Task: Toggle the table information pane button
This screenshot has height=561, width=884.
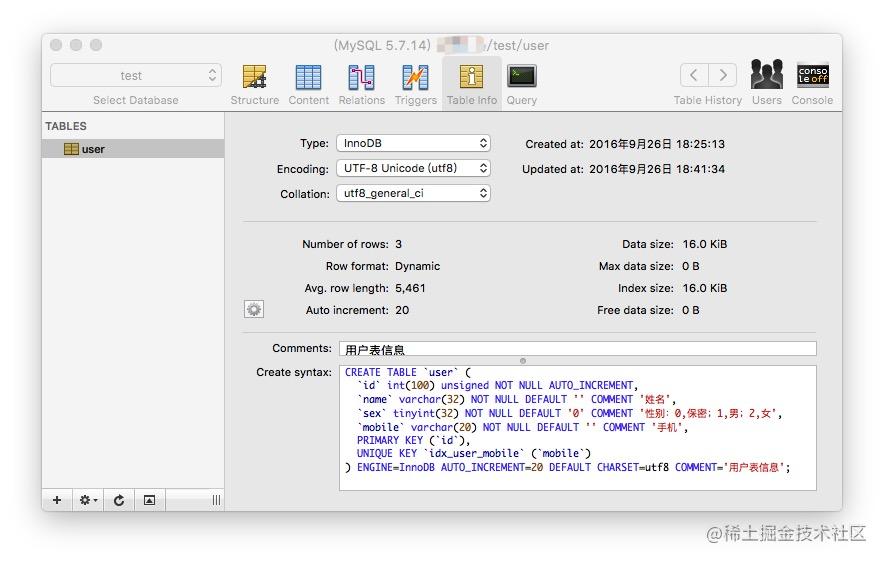Action: [149, 500]
